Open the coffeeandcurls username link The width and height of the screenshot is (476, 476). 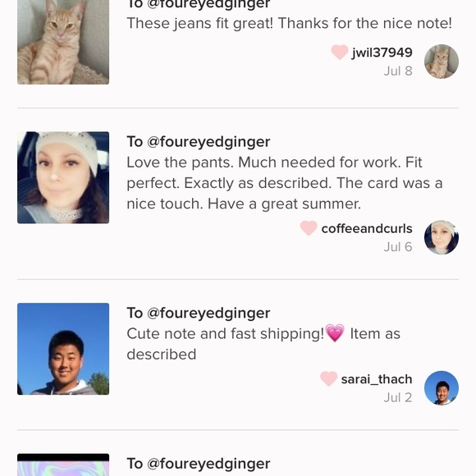tap(367, 229)
